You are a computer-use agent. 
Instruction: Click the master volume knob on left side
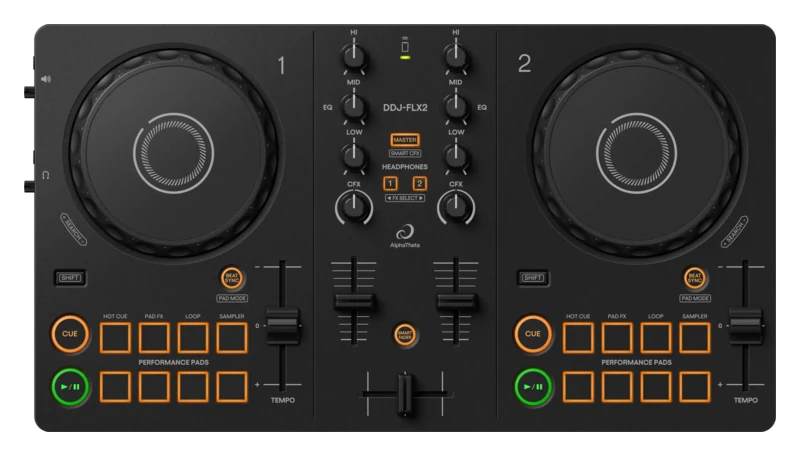point(29,92)
